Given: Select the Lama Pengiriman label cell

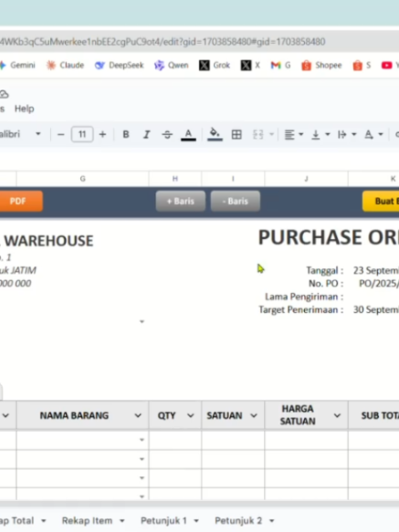Looking at the screenshot, I should (x=304, y=297).
